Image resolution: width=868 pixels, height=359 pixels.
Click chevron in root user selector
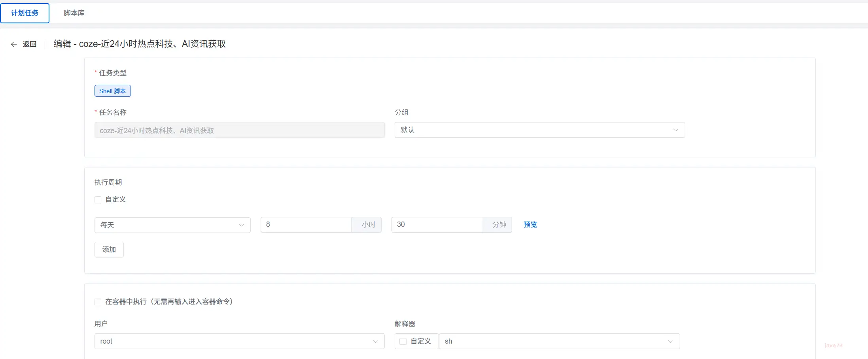click(375, 342)
